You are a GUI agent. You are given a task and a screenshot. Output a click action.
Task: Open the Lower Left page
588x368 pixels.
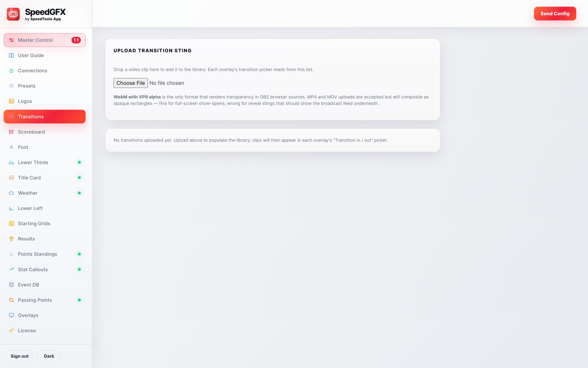45,208
